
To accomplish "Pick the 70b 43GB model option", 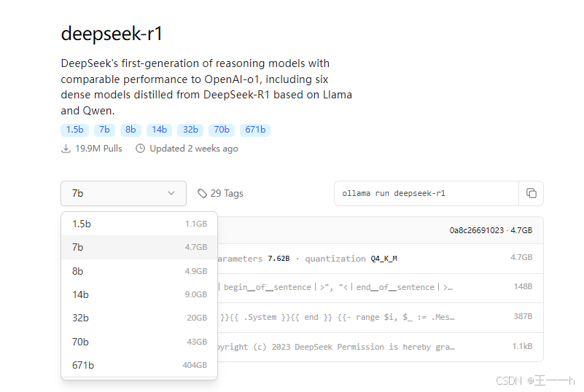I will pos(139,342).
